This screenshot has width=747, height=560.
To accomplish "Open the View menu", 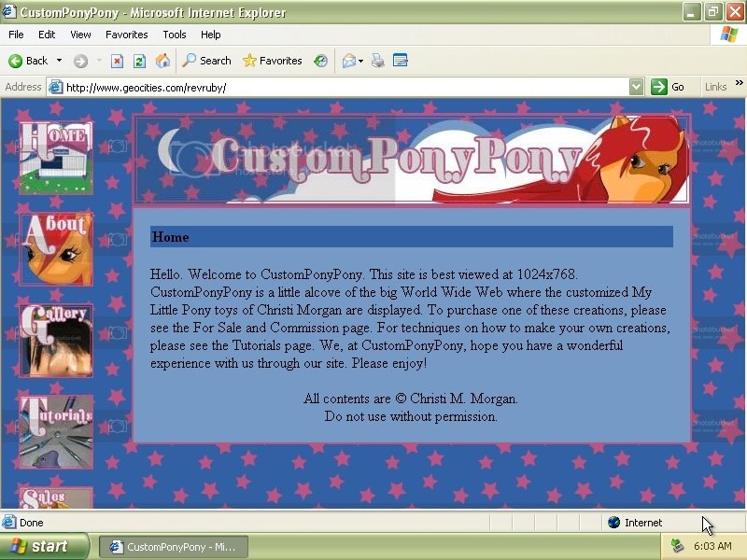I will click(80, 35).
